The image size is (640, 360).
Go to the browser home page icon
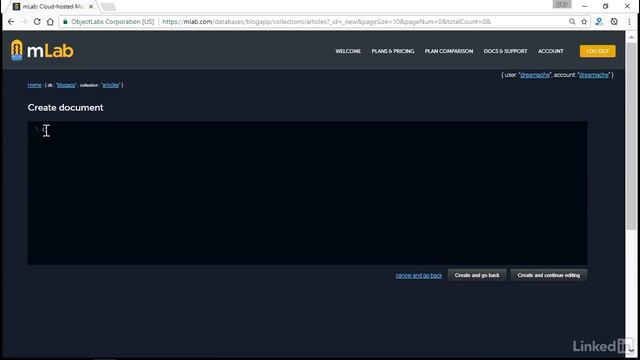(x=50, y=22)
